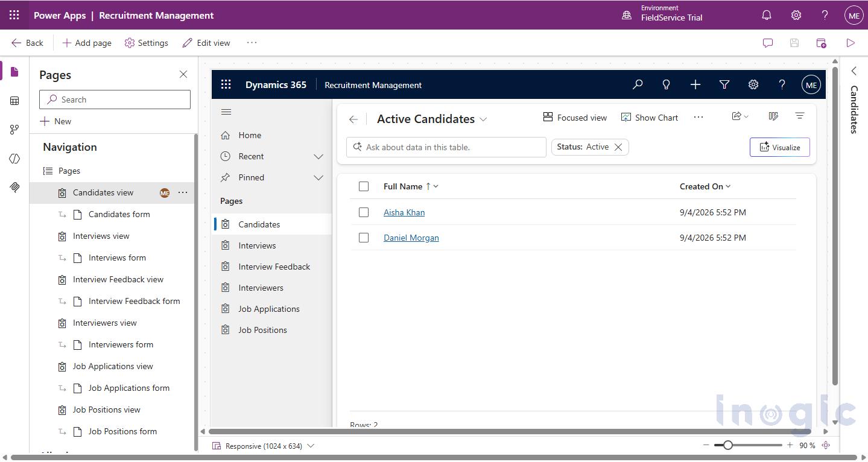Open the Created On column dropdown

click(x=728, y=186)
